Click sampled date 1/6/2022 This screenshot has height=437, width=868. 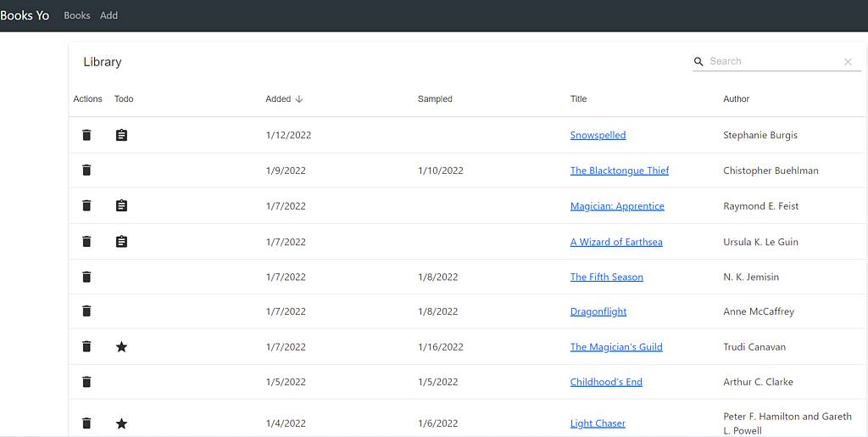point(438,423)
